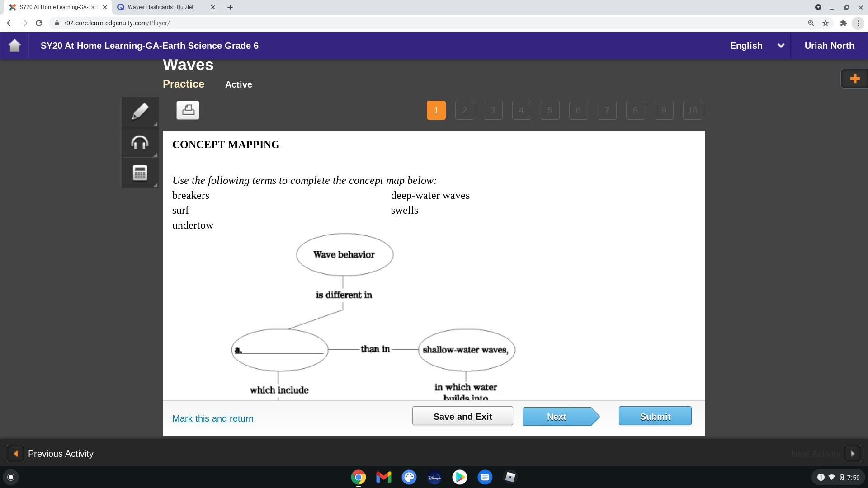Go to question 2
This screenshot has width=868, height=488.
[x=464, y=110]
